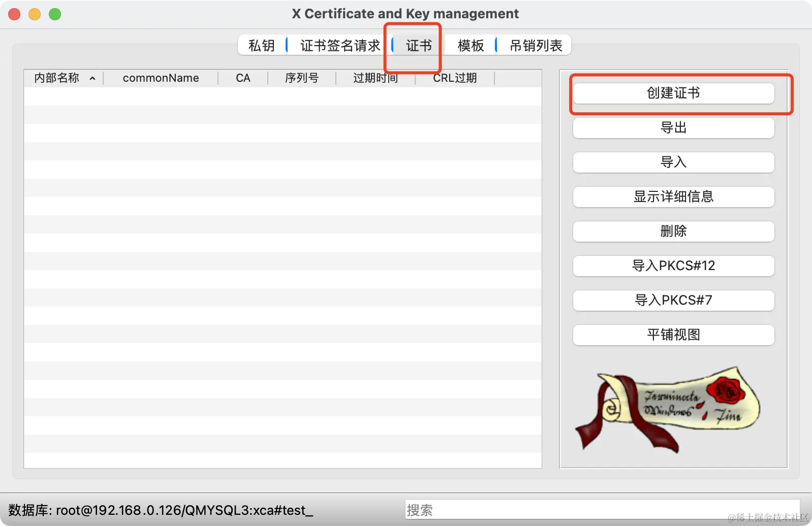The height and width of the screenshot is (526, 812).
Task: Open 显示详细信息 for certificate
Action: pos(673,196)
